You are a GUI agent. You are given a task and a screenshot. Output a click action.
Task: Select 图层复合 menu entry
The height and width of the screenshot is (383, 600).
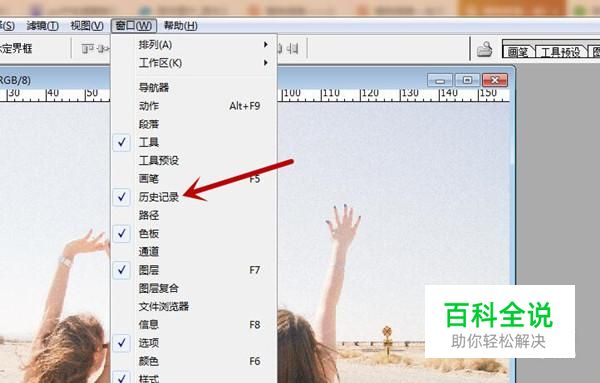click(x=194, y=288)
